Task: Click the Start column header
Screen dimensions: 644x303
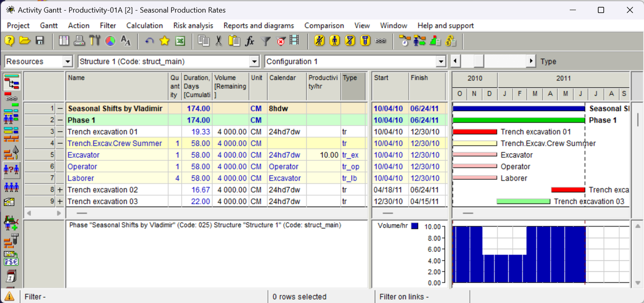Action: [389, 86]
